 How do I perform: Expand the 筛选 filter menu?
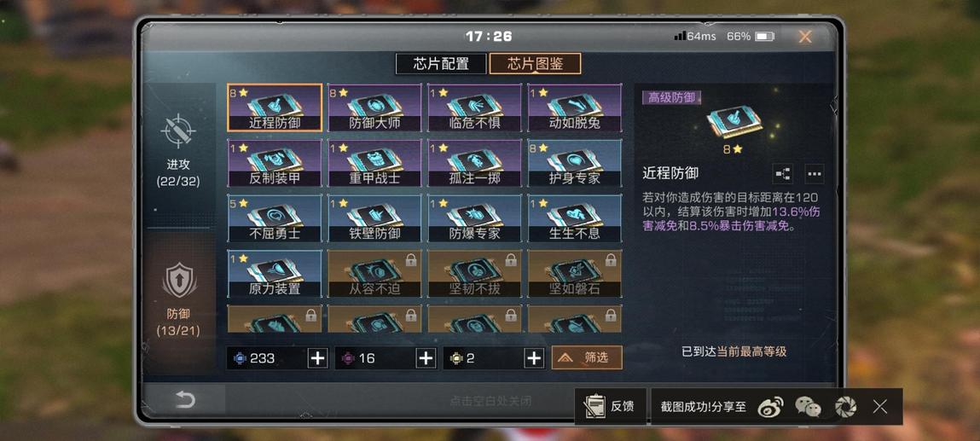point(587,358)
